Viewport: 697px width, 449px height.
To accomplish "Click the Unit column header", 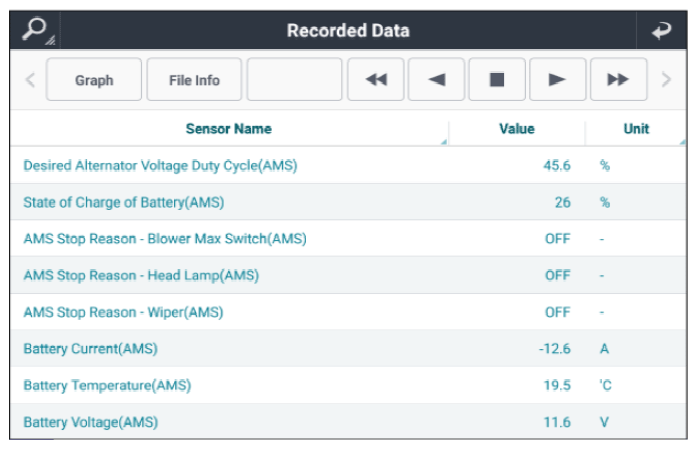I will [636, 129].
